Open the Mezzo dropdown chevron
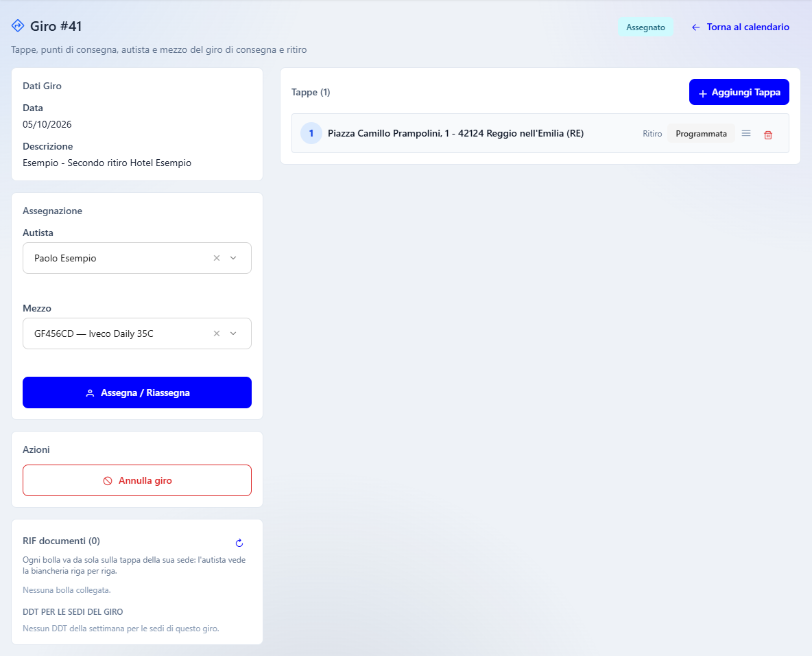 point(234,333)
